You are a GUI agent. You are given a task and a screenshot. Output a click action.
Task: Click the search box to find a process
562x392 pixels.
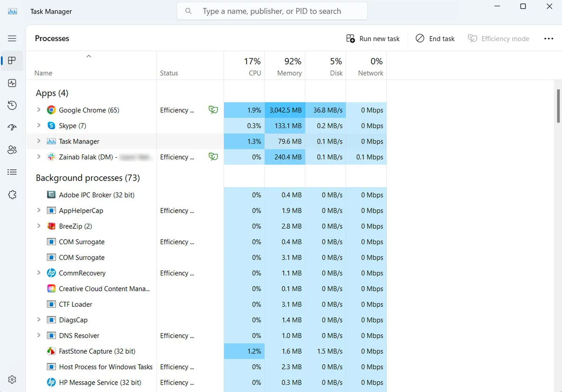coord(272,11)
